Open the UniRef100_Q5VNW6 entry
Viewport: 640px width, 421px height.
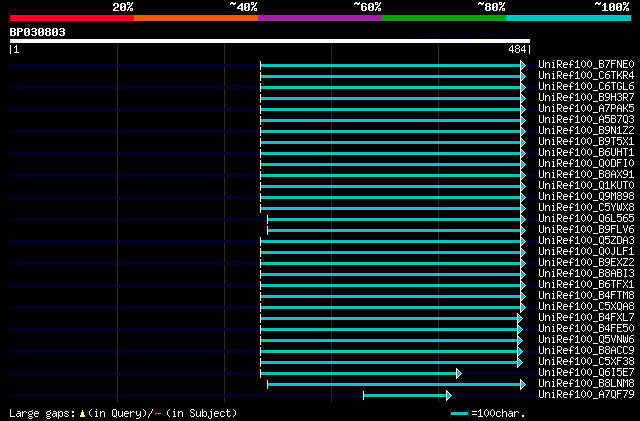coord(586,340)
